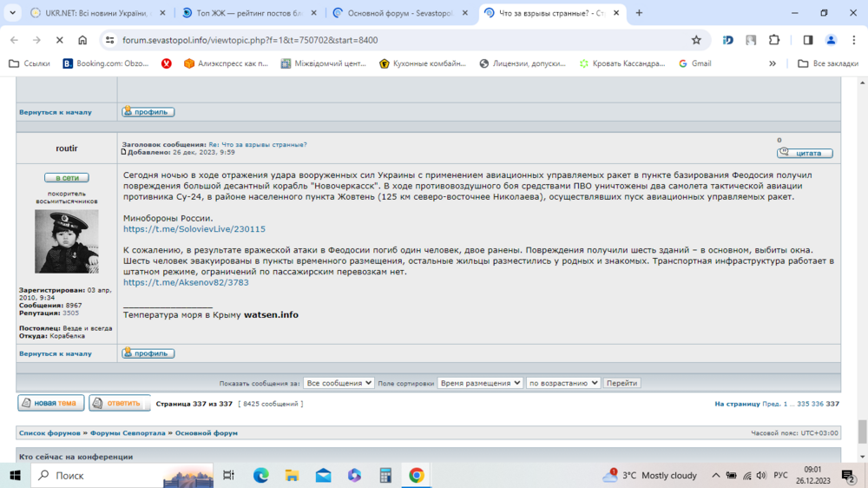The width and height of the screenshot is (868, 488).
Task: Reply using the ответить button
Action: point(120,403)
